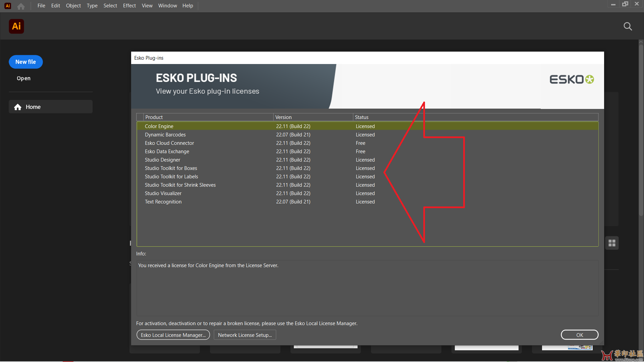Select the Studio Visualizer row
This screenshot has height=362, width=644.
tap(368, 193)
